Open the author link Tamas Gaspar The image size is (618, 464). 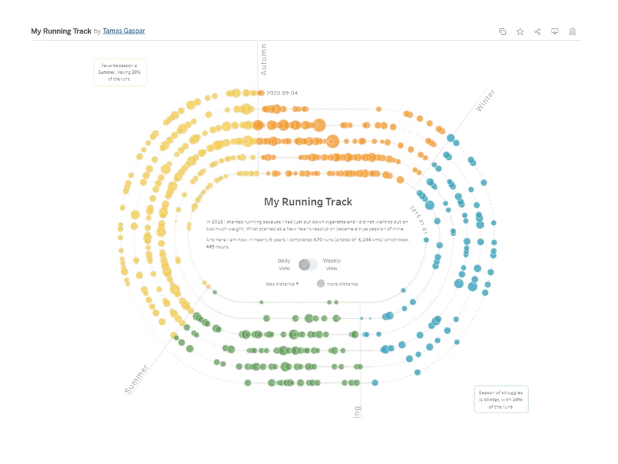tap(126, 32)
